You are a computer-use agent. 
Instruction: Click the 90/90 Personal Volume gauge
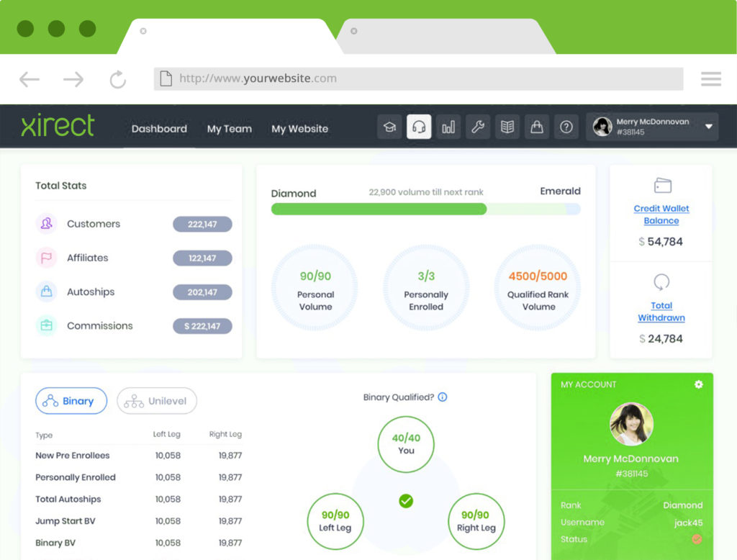(x=315, y=288)
